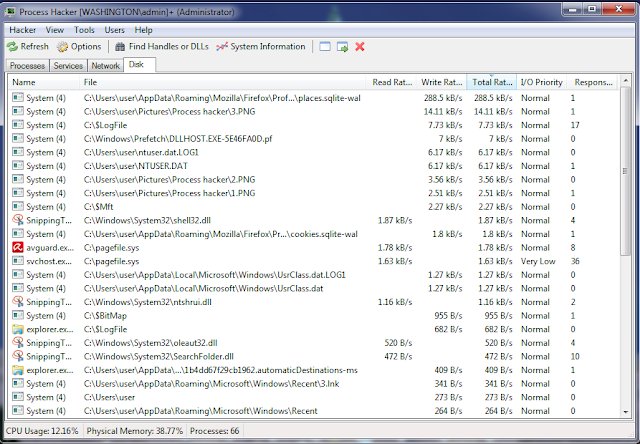Click avguard.exe 1.78 kB/s read rate cell
The image size is (640, 444).
coord(395,248)
